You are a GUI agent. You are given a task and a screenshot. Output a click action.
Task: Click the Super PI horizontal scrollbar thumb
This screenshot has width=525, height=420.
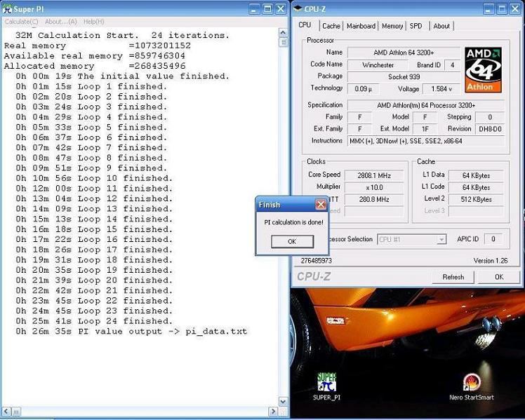(16, 411)
